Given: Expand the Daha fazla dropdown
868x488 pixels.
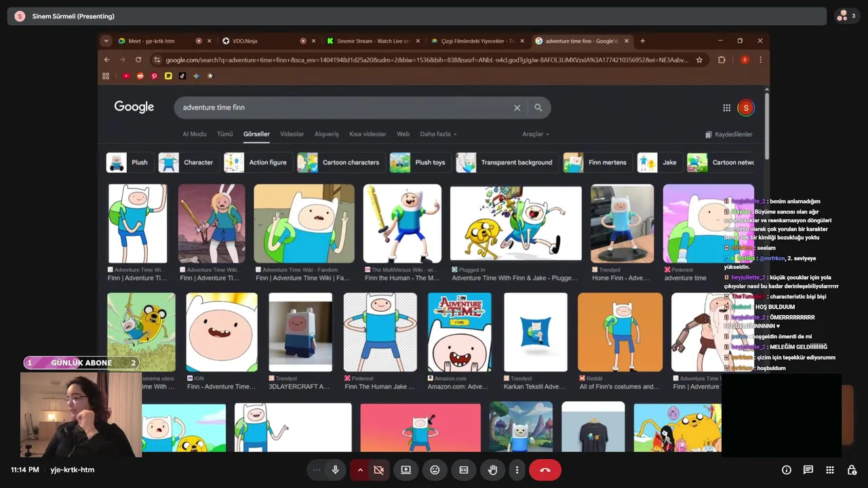Looking at the screenshot, I should (438, 134).
